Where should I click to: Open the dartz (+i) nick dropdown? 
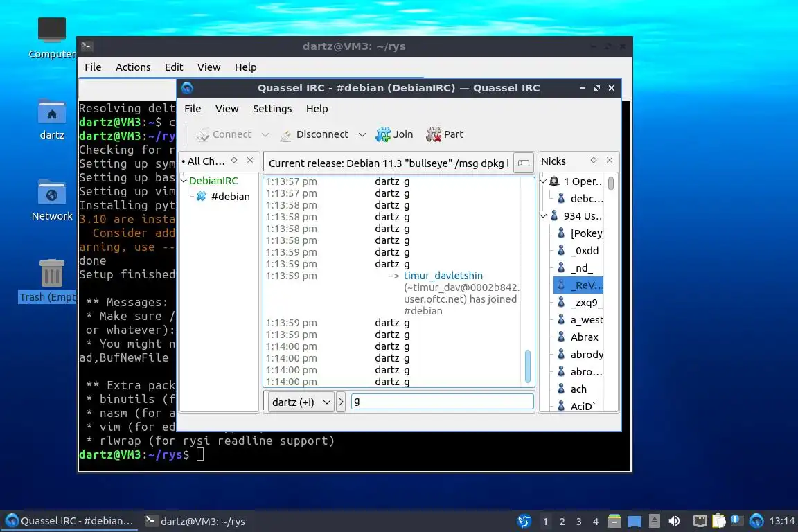[301, 402]
